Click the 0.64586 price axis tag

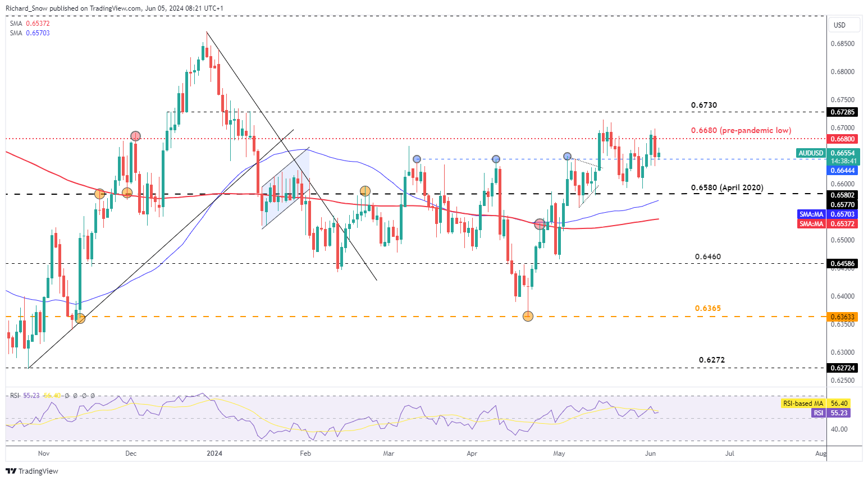tap(842, 263)
